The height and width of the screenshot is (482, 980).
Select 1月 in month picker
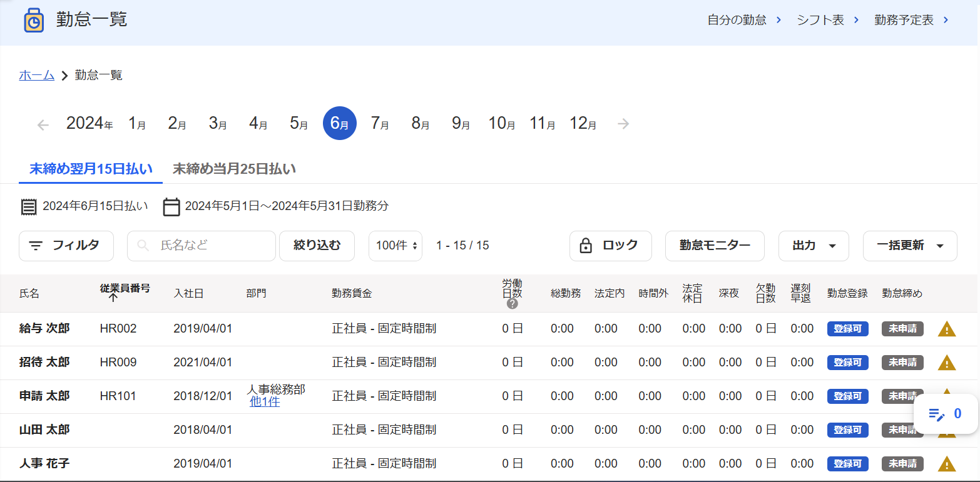tap(137, 124)
